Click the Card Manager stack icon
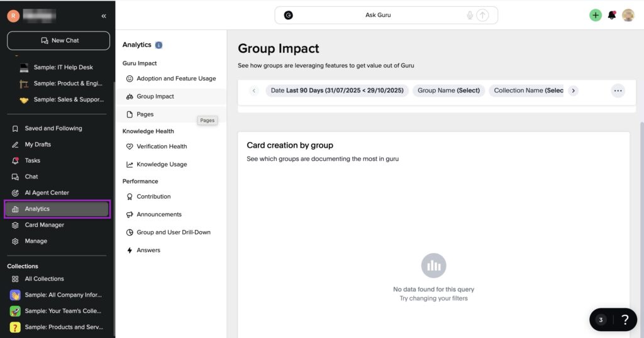The width and height of the screenshot is (644, 338). click(15, 225)
